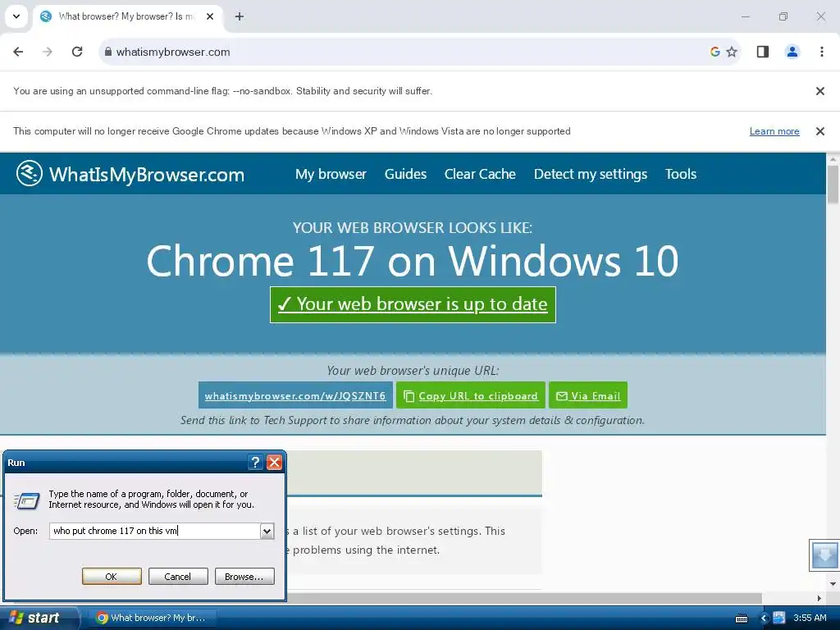Open Clear Cache menu item
The image size is (840, 630).
480,174
